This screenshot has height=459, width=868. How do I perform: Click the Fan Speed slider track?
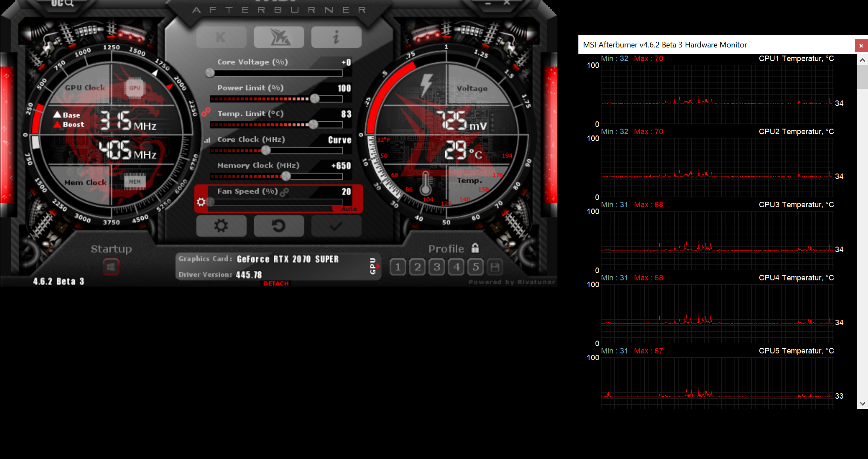tap(277, 202)
